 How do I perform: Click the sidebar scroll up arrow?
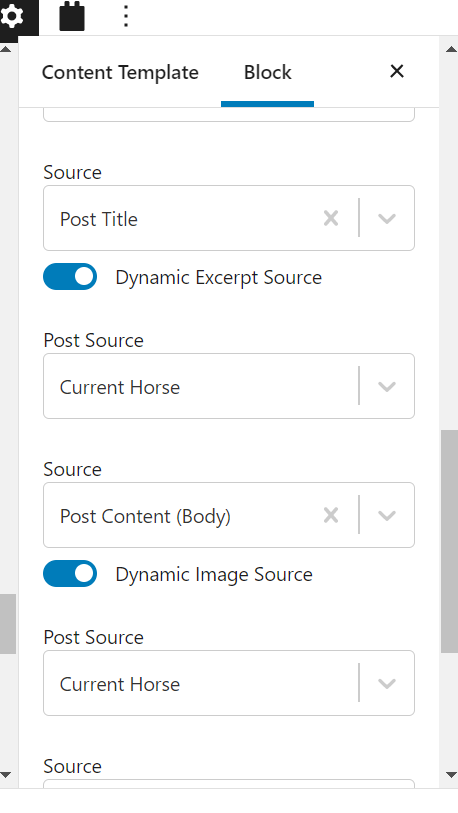point(451,49)
